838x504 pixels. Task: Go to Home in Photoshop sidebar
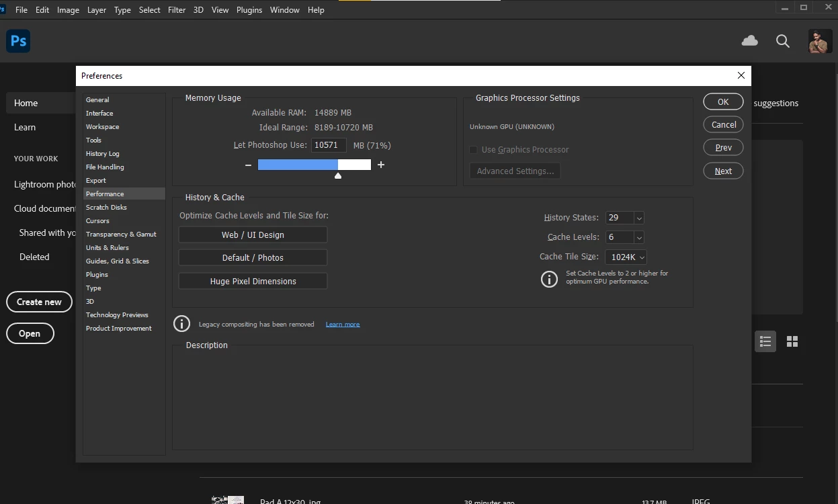[x=41, y=103]
